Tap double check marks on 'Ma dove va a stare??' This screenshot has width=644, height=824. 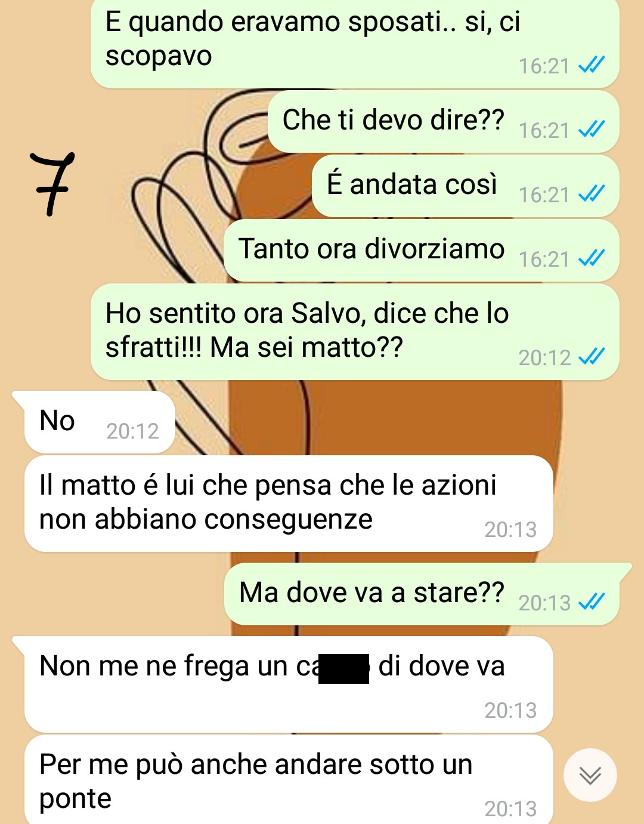click(592, 601)
